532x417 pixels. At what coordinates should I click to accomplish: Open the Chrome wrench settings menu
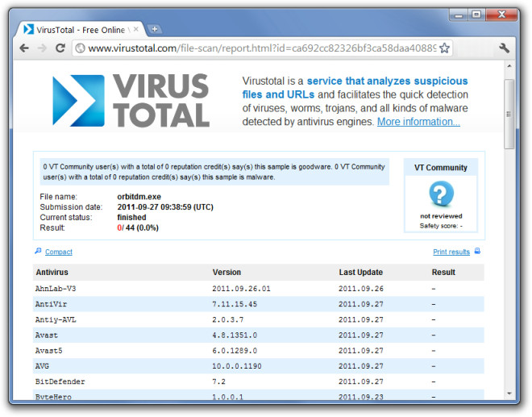pos(505,48)
